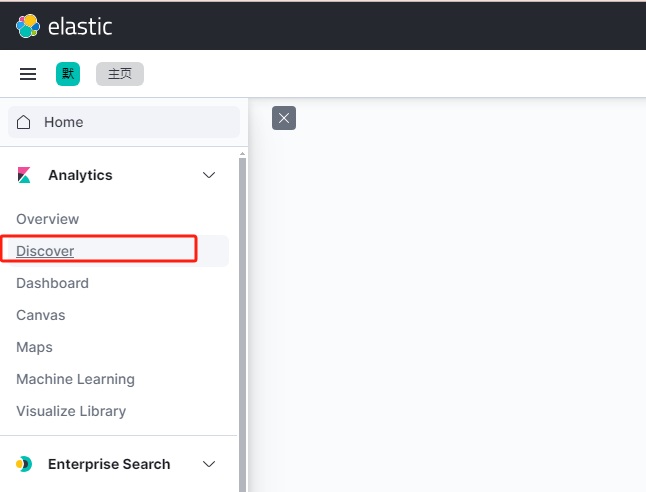Navigate to Maps

click(34, 347)
